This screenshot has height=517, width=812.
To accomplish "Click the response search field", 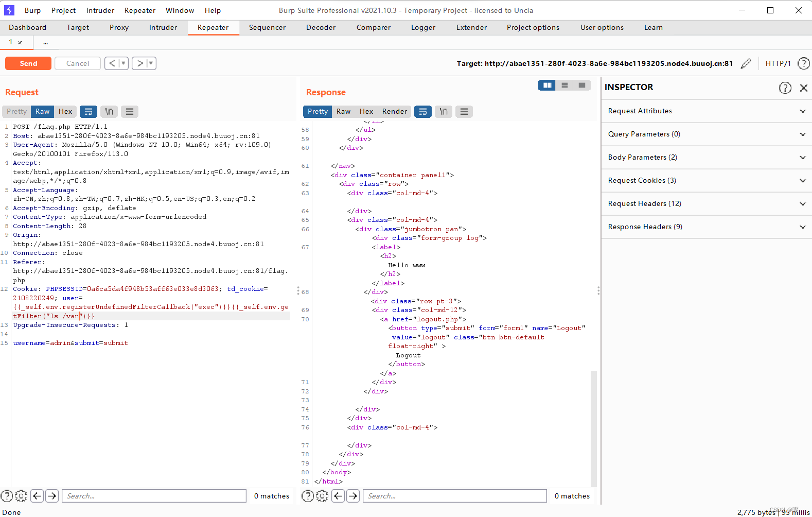I will click(455, 496).
